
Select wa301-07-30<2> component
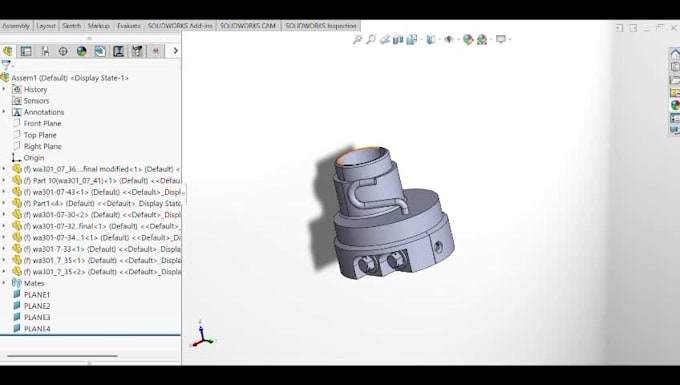click(102, 215)
